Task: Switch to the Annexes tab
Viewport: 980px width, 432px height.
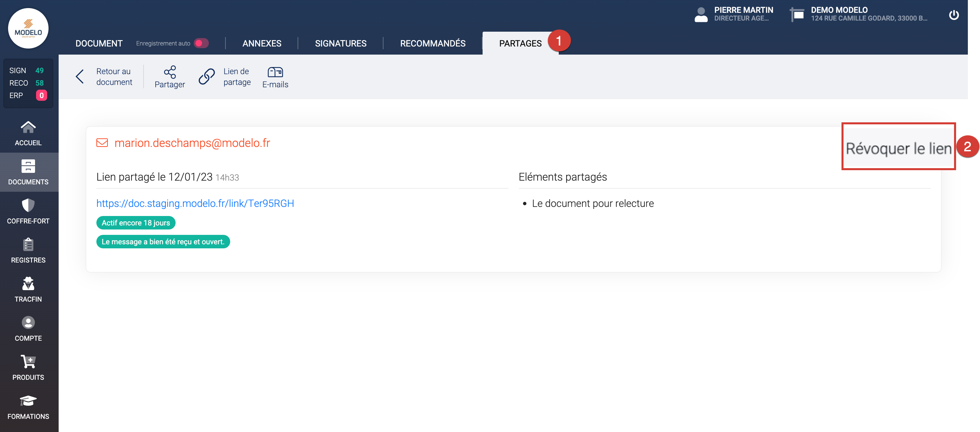Action: [262, 43]
